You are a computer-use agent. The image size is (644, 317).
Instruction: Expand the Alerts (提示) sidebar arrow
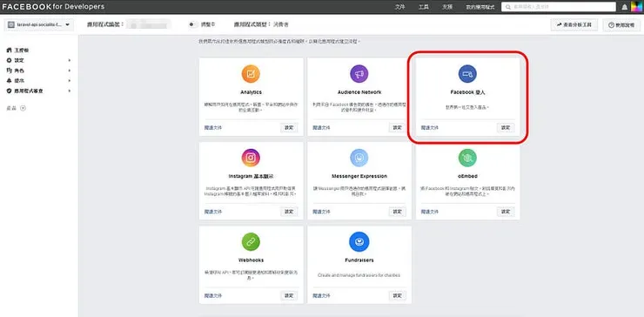click(70, 81)
